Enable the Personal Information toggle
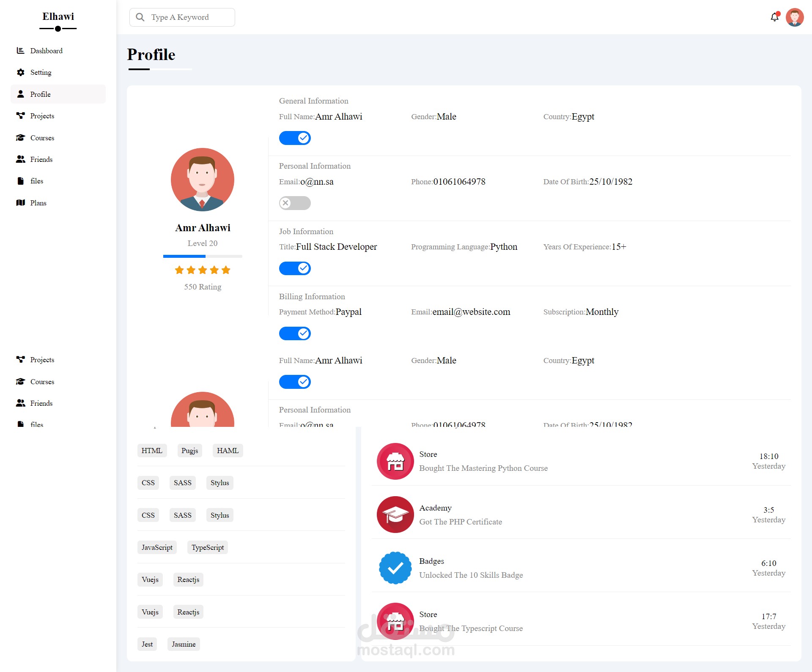Screen dimensions: 812x672 coord(295,203)
